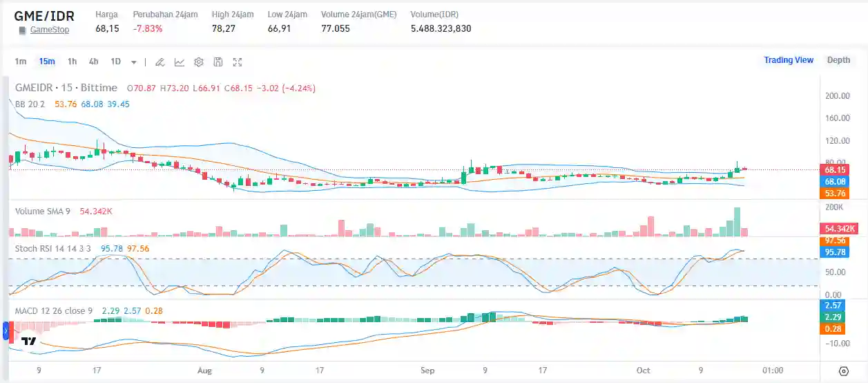Click the tallest green volume bar
This screenshot has width=868, height=383.
pos(737,221)
